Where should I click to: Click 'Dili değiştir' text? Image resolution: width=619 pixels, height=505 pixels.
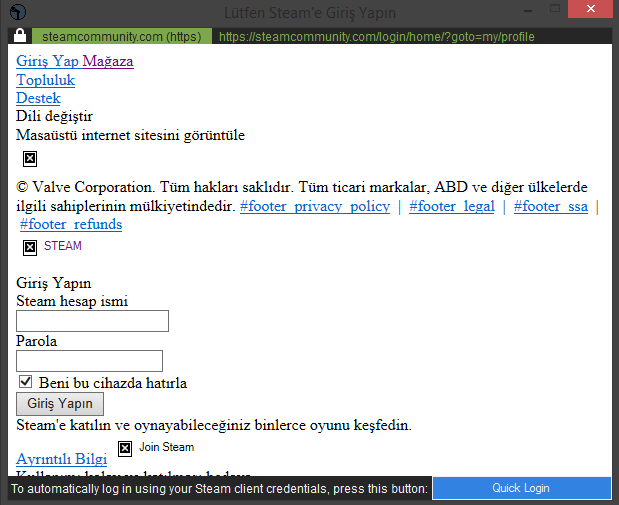(54, 116)
